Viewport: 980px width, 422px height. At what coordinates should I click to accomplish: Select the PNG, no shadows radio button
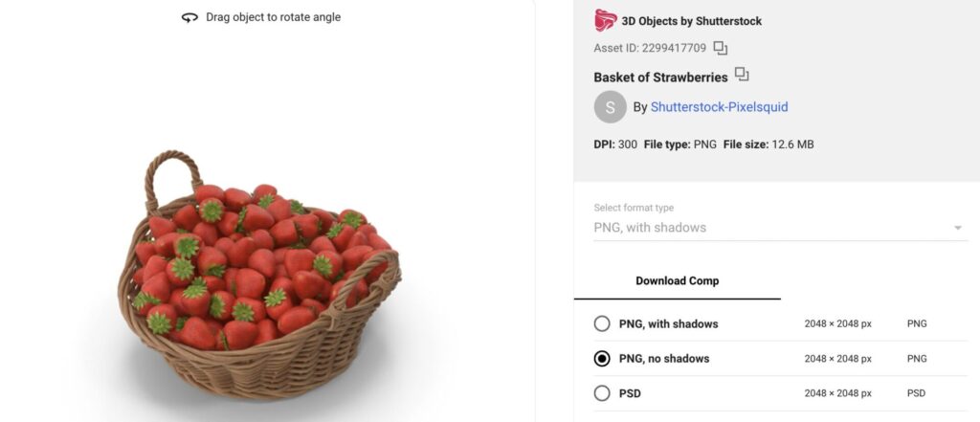tap(602, 359)
